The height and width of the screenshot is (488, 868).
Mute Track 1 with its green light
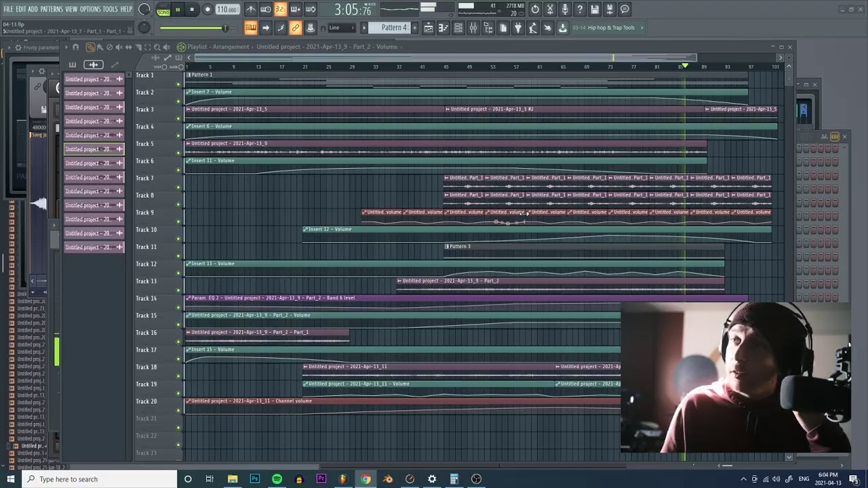point(178,84)
